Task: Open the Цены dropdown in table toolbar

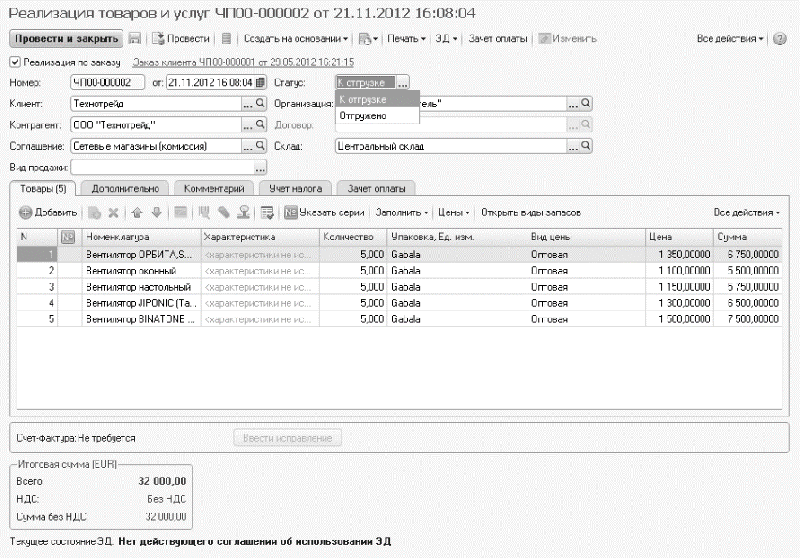Action: [x=454, y=213]
